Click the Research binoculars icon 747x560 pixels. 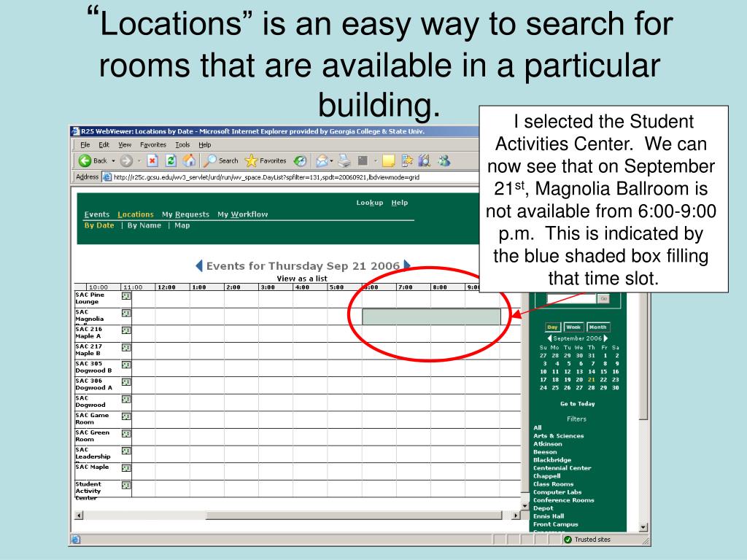point(425,161)
